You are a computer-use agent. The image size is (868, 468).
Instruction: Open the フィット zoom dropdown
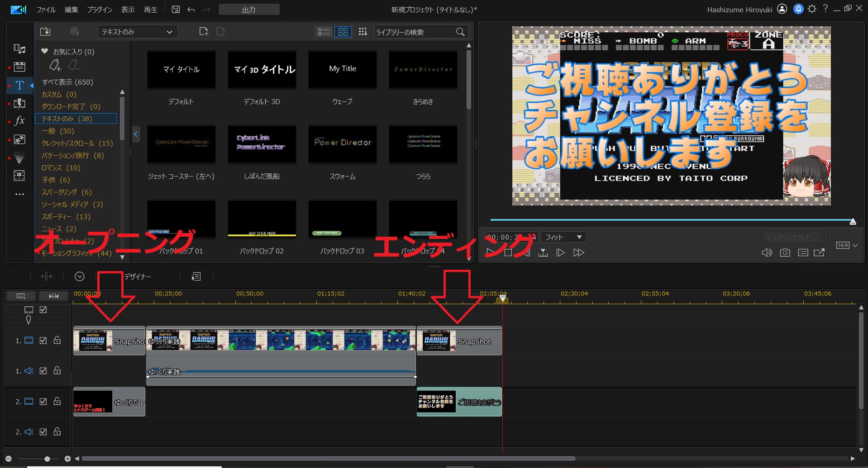(563, 237)
